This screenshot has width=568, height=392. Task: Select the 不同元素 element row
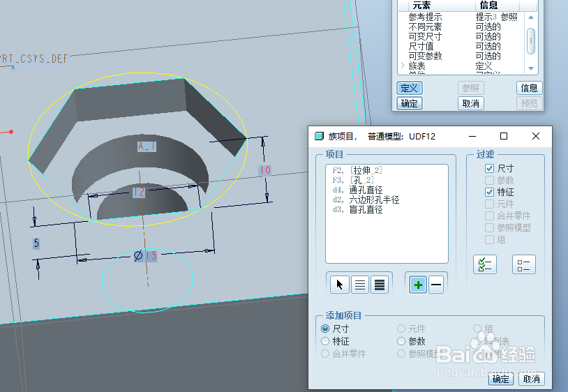tap(461, 27)
